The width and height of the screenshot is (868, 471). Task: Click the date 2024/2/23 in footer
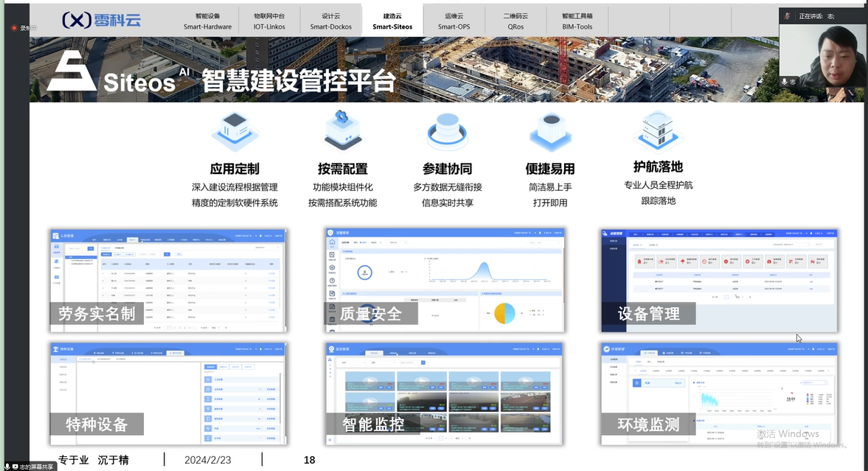(207, 460)
